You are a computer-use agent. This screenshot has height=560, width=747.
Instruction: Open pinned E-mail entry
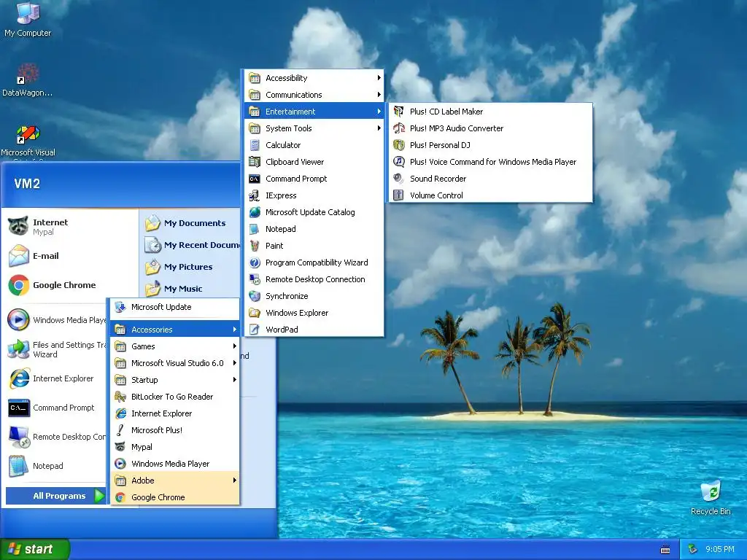pyautogui.click(x=71, y=256)
